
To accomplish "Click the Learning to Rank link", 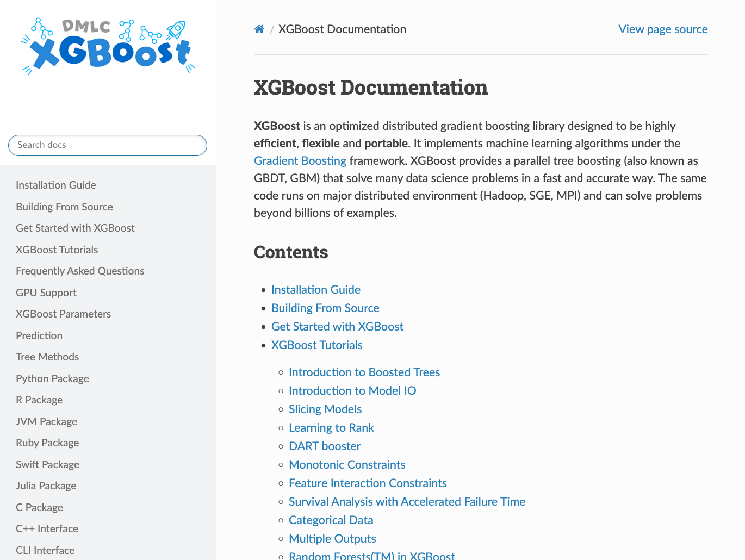I will (331, 428).
